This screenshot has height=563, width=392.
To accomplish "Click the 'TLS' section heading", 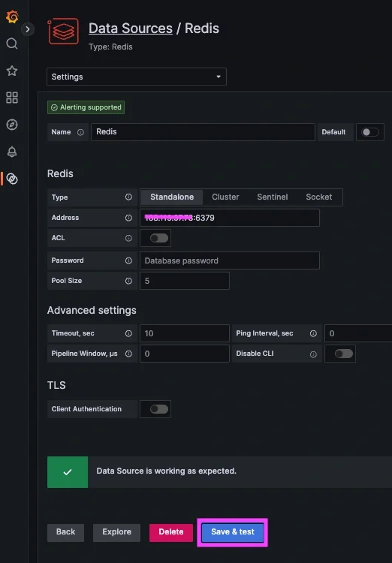I will pyautogui.click(x=56, y=385).
